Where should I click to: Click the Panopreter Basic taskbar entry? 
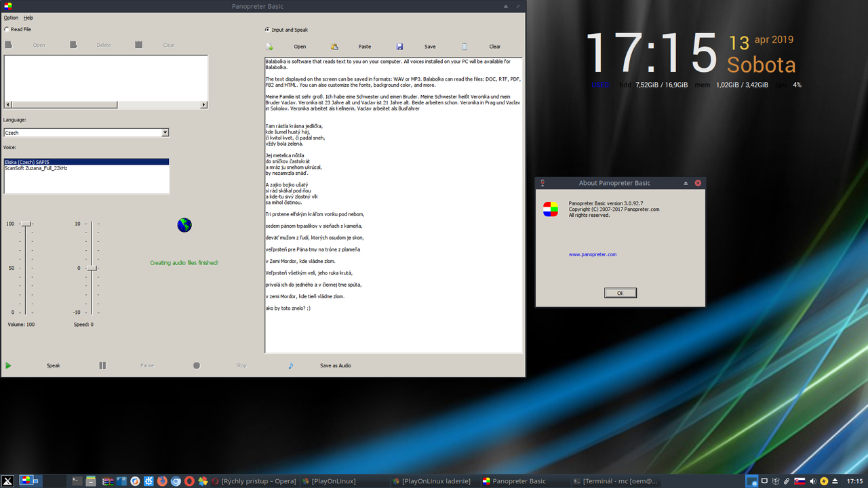point(525,481)
